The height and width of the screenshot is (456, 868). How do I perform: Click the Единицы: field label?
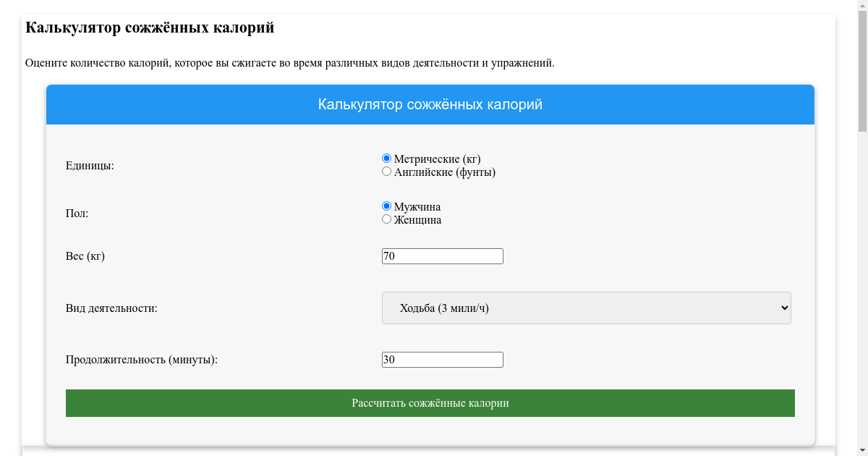coord(90,166)
